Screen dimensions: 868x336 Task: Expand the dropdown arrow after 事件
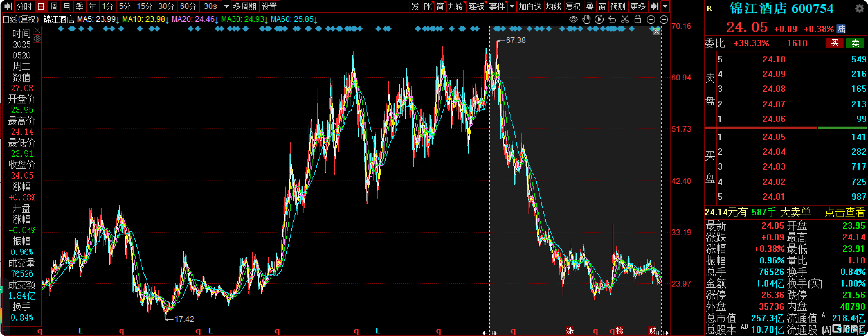point(512,6)
